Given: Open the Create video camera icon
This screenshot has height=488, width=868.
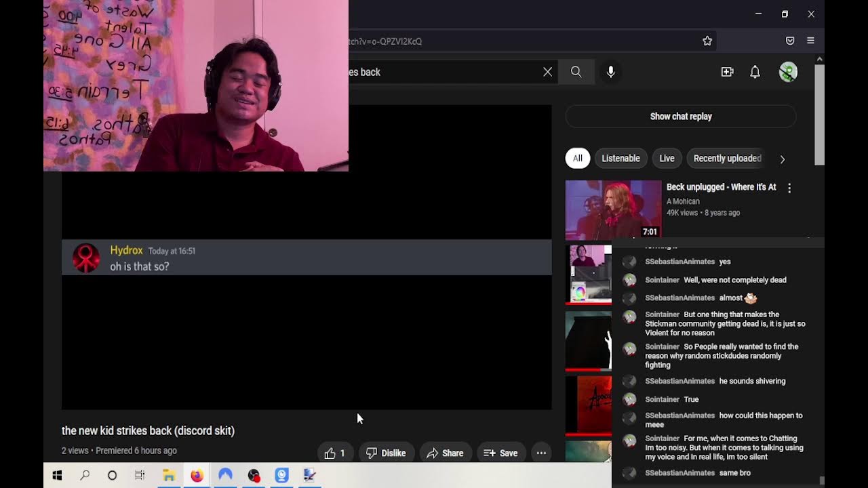Looking at the screenshot, I should 727,72.
